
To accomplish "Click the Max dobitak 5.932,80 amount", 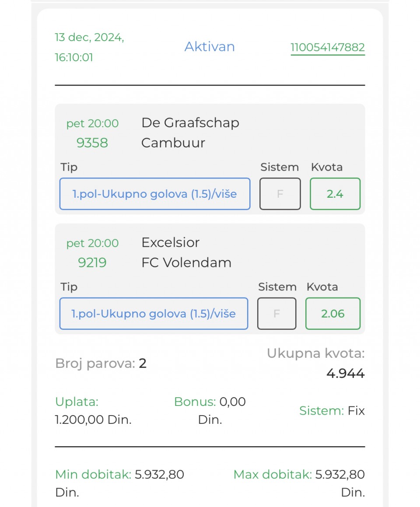I will [340, 475].
